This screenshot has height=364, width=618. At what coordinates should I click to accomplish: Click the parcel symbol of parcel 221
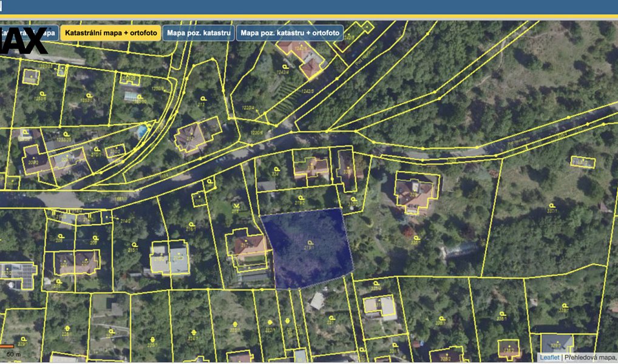(x=331, y=317)
